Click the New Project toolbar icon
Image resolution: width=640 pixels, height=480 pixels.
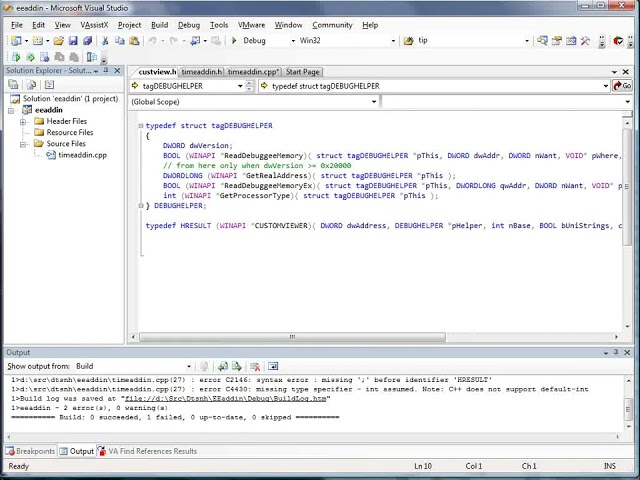click(16, 41)
